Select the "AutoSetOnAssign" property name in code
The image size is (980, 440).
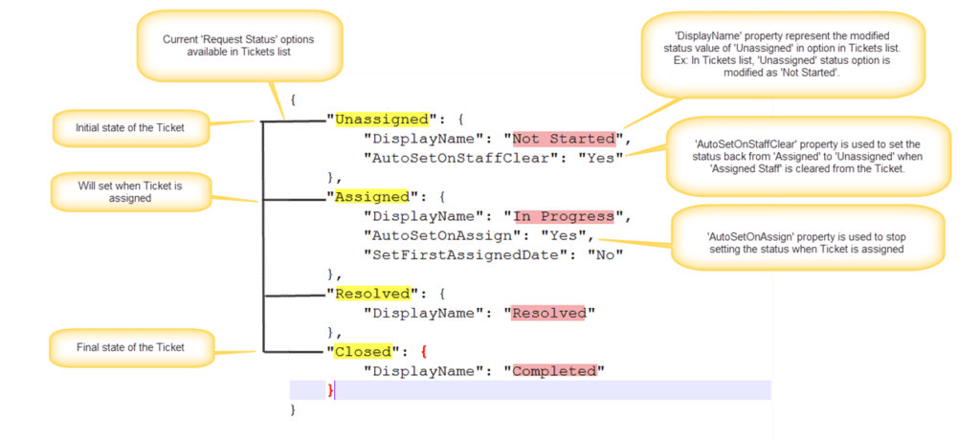point(444,234)
